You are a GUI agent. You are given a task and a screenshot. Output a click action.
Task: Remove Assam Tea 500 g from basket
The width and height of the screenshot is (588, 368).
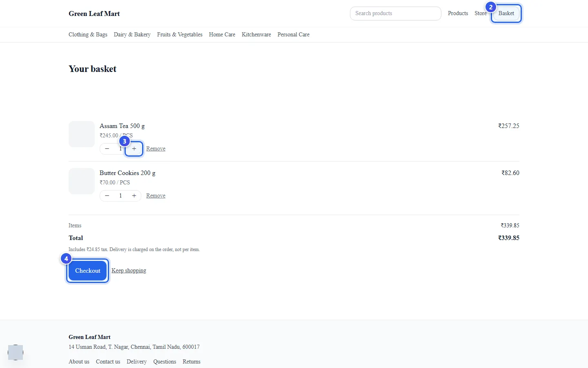click(156, 149)
